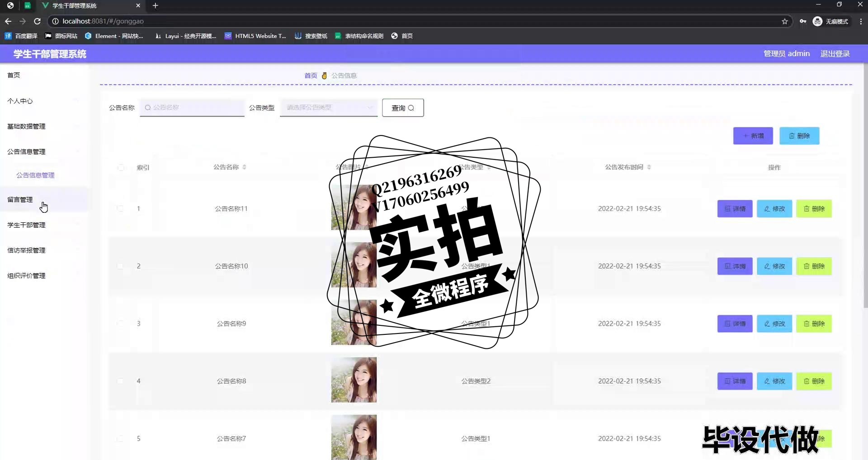Click 退出登录 to log out

pyautogui.click(x=835, y=53)
